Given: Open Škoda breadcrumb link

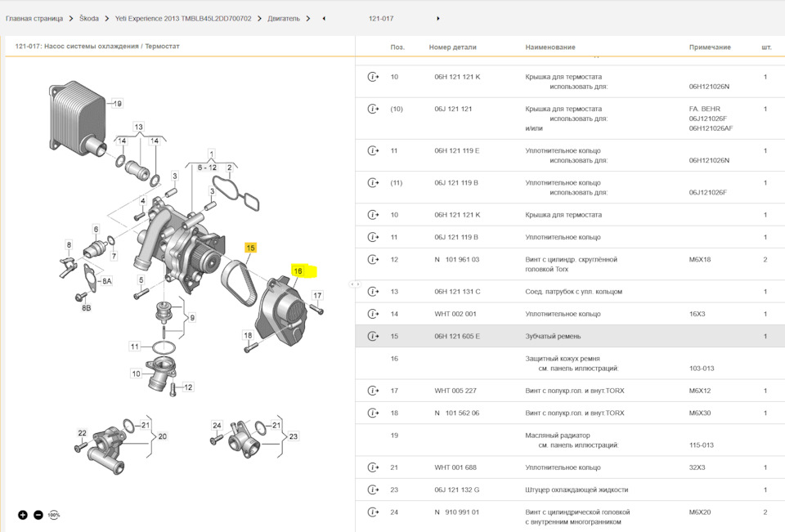Looking at the screenshot, I should click(89, 19).
